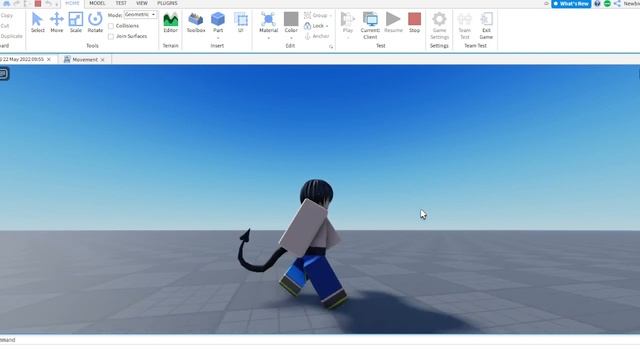640x360 pixels.
Task: Click the red stop icon in quick access bar
Action: 38,3
